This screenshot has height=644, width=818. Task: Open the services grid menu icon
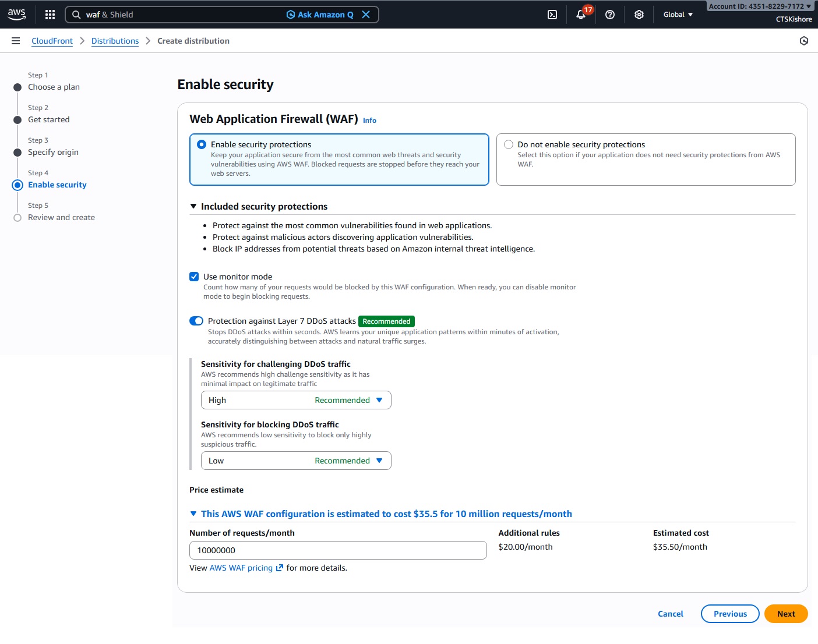click(x=50, y=15)
